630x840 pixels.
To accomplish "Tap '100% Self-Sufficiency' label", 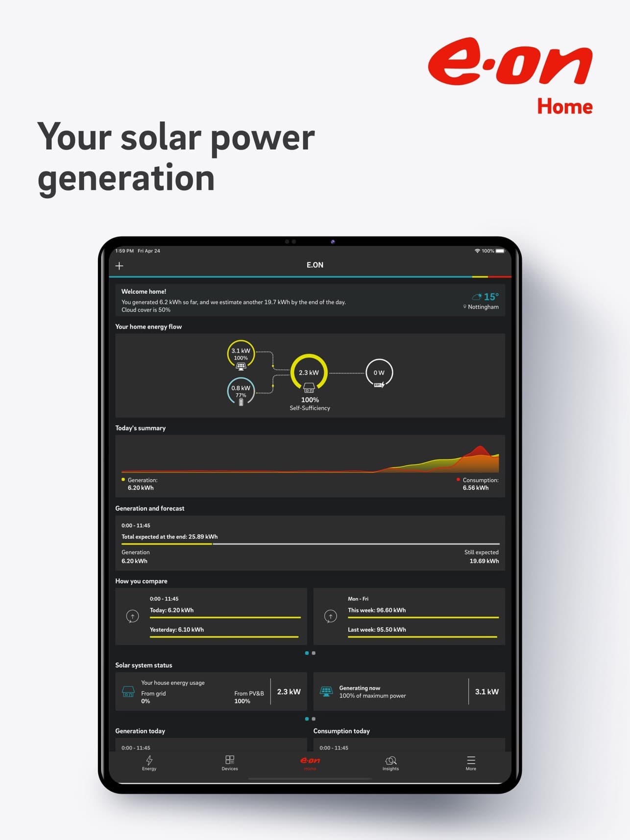I will tap(310, 404).
